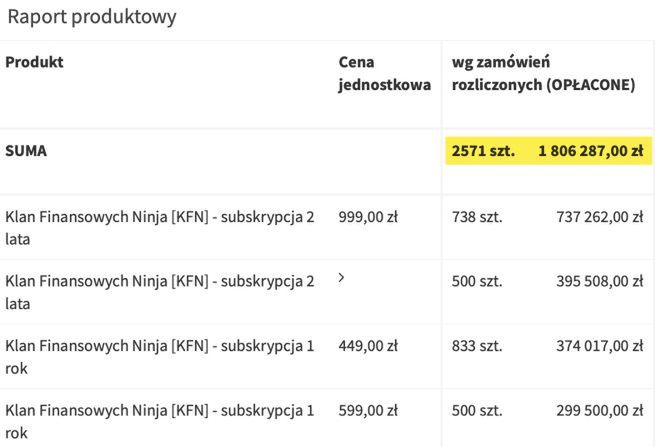This screenshot has width=655, height=447.
Task: Click the subskrypcja 2 lata product with 395 508,00 zł
Action: coord(160,292)
